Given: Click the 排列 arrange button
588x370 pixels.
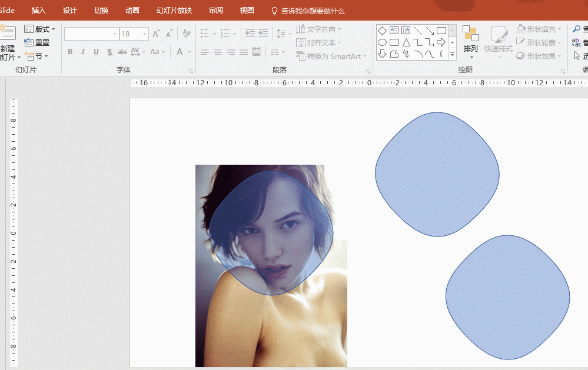Looking at the screenshot, I should [x=470, y=40].
